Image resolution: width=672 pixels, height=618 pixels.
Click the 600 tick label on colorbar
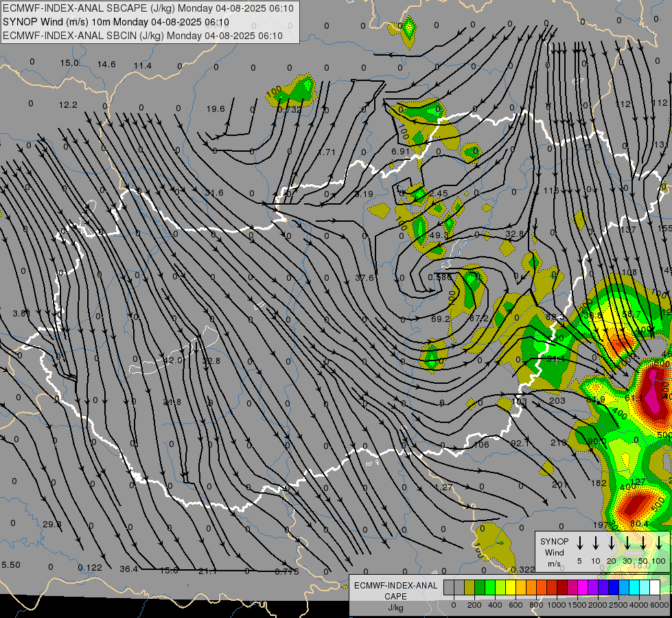(515, 605)
